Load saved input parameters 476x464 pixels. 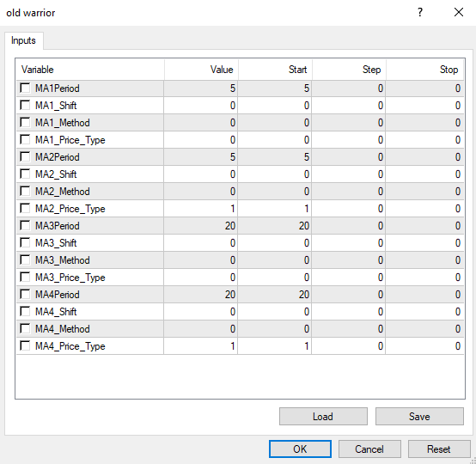pos(323,417)
